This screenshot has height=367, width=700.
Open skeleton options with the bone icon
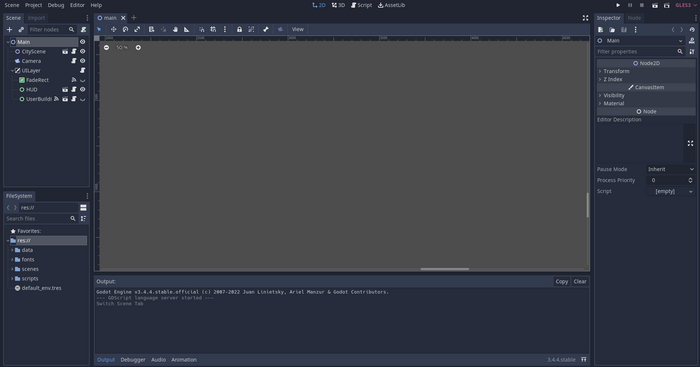[x=266, y=29]
